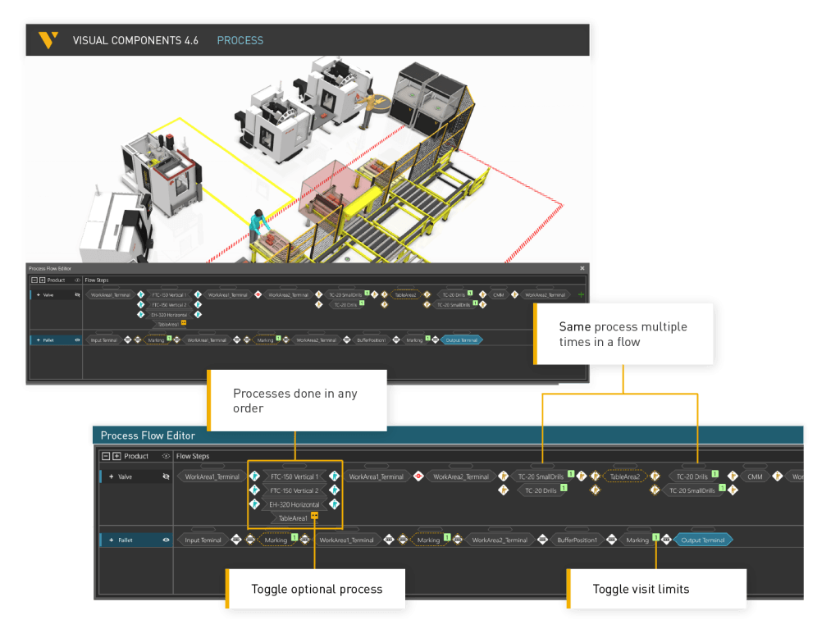
Task: Expand Pallet row in small Process Flow Editor
Action: click(x=38, y=340)
